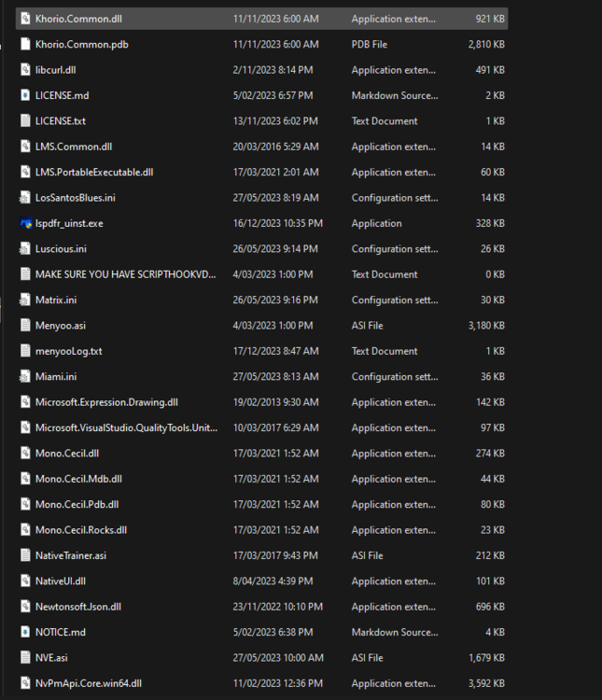Click the libcurl.dll file icon

click(25, 70)
